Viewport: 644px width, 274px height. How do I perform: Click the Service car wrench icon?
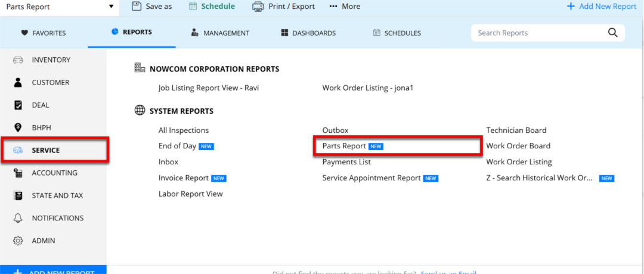tap(18, 151)
